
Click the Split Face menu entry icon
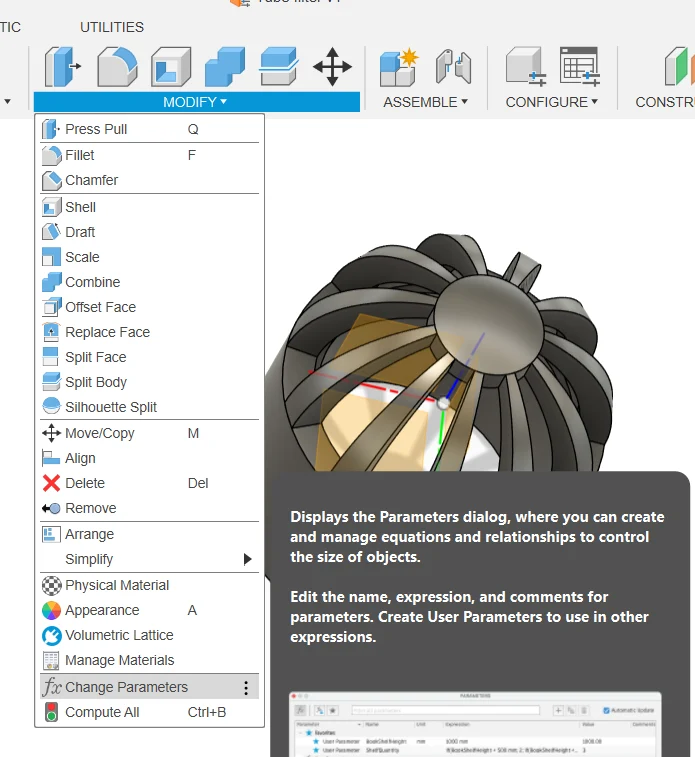coord(51,357)
